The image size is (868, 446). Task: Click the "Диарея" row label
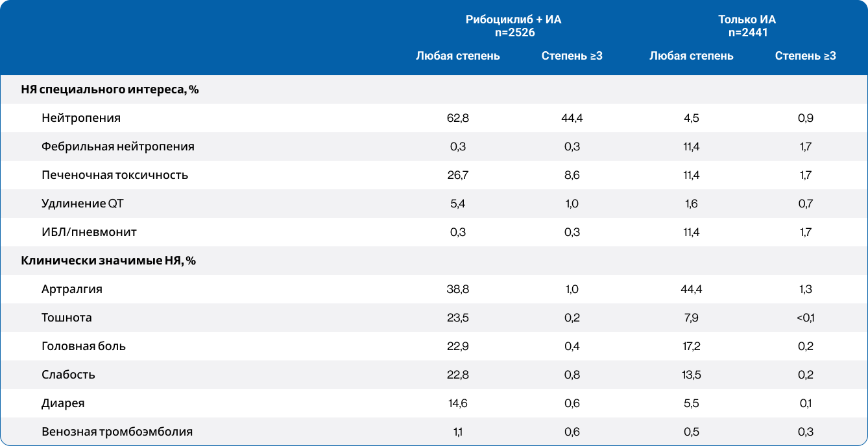(63, 403)
